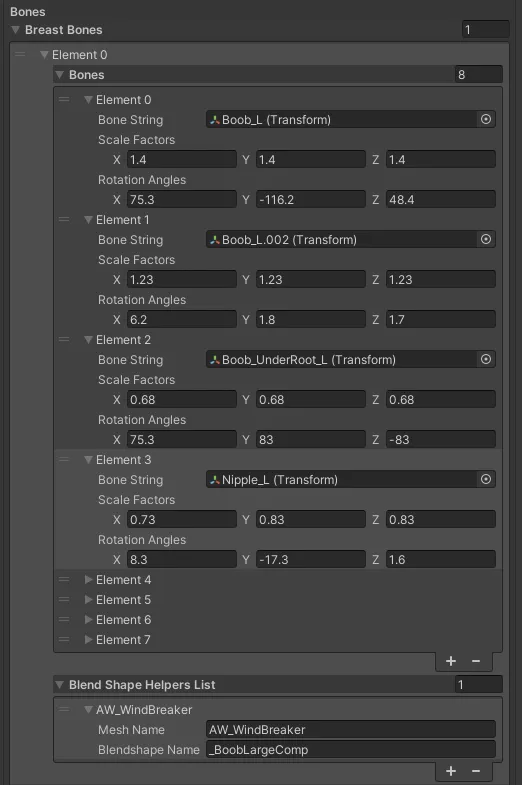Collapse bone Element 2 with Boob_UnderRoot_L
The image size is (522, 785).
click(89, 340)
